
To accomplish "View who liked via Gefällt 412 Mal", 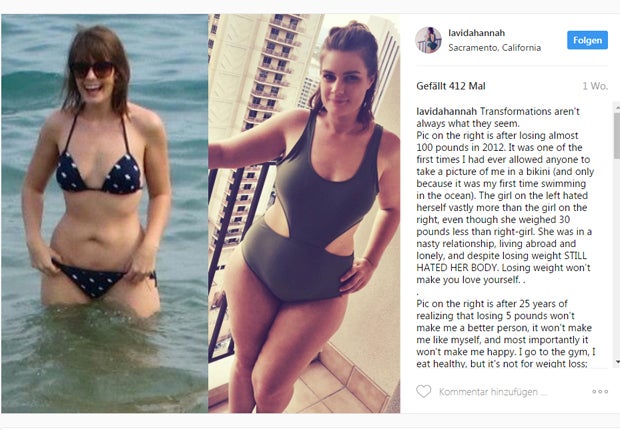I will tap(450, 86).
